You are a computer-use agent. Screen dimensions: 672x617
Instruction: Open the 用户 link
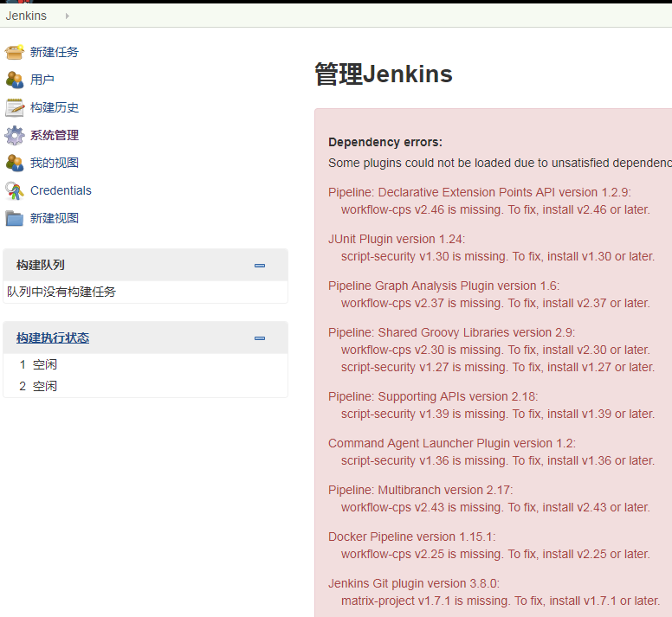click(x=42, y=80)
